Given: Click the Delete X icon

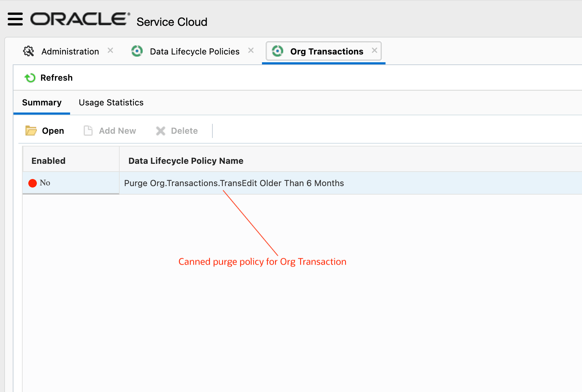Looking at the screenshot, I should (x=161, y=131).
